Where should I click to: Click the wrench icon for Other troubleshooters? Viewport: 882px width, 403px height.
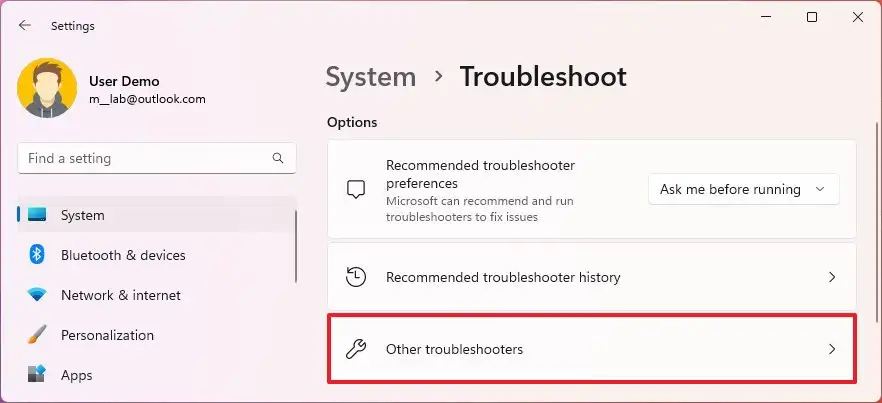pos(356,349)
